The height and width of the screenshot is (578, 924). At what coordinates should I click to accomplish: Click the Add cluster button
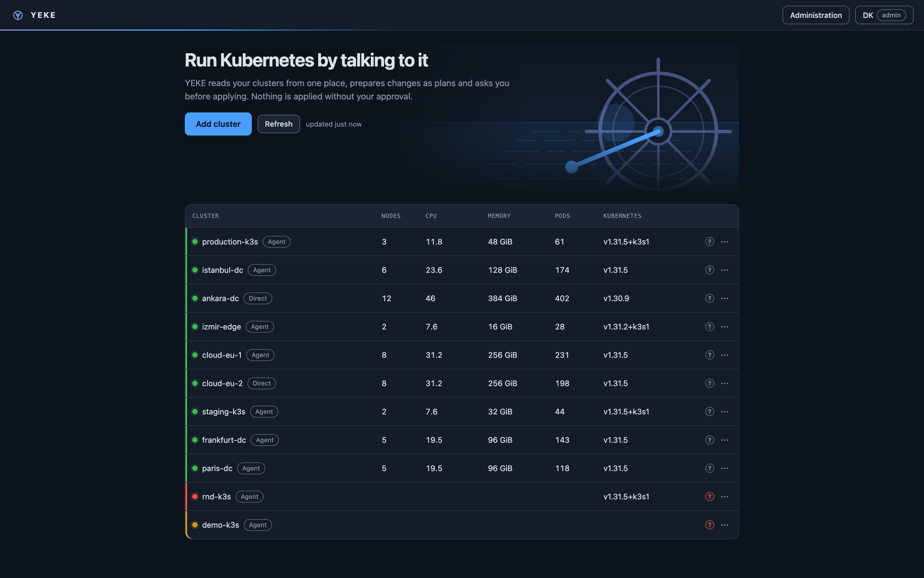(218, 124)
